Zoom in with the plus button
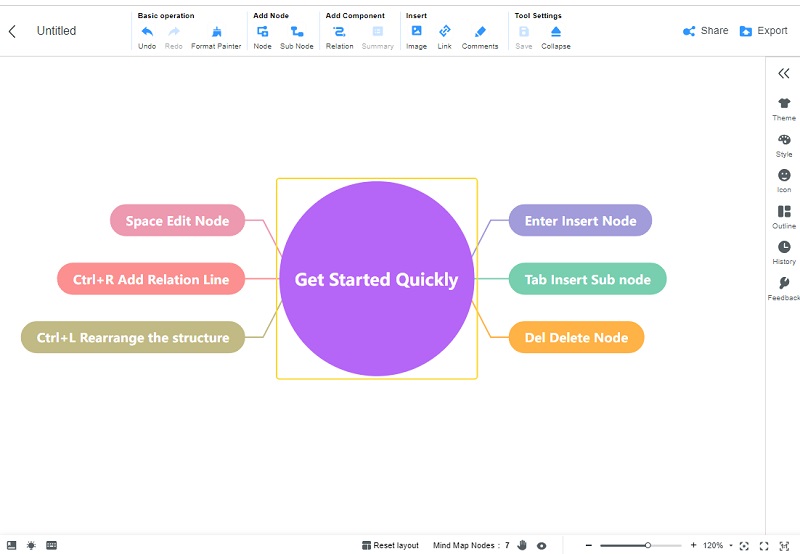 [693, 545]
